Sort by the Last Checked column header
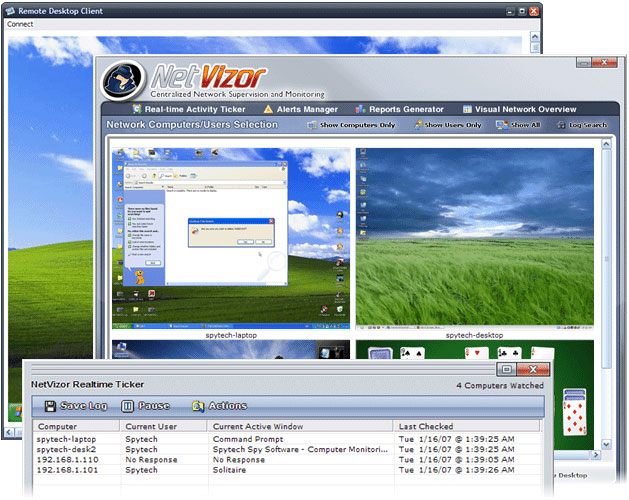The width and height of the screenshot is (629, 500). click(467, 426)
